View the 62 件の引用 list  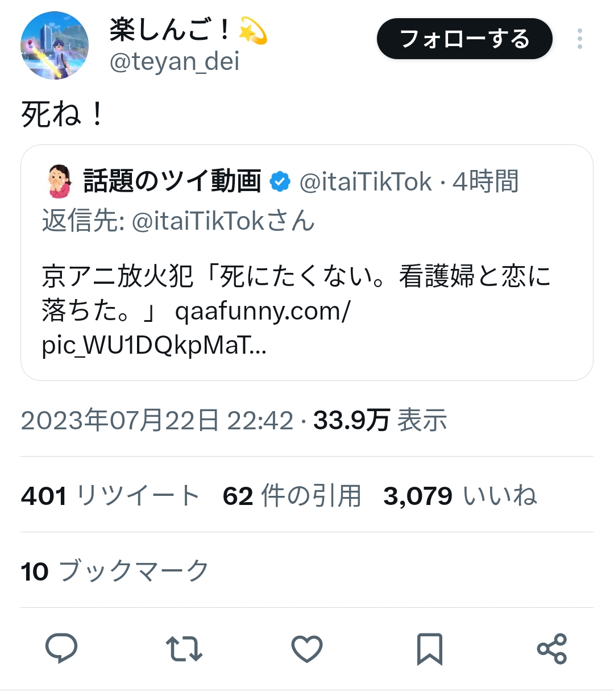tap(292, 495)
